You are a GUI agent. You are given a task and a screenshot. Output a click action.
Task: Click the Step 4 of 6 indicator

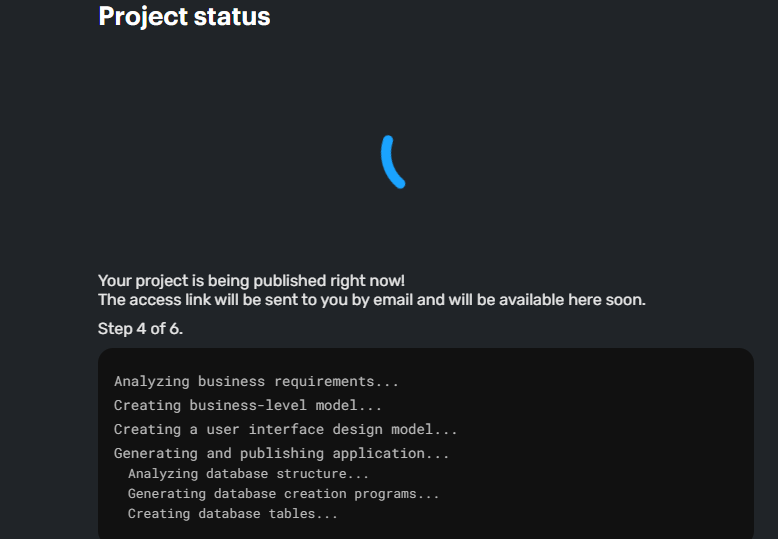[x=140, y=329]
